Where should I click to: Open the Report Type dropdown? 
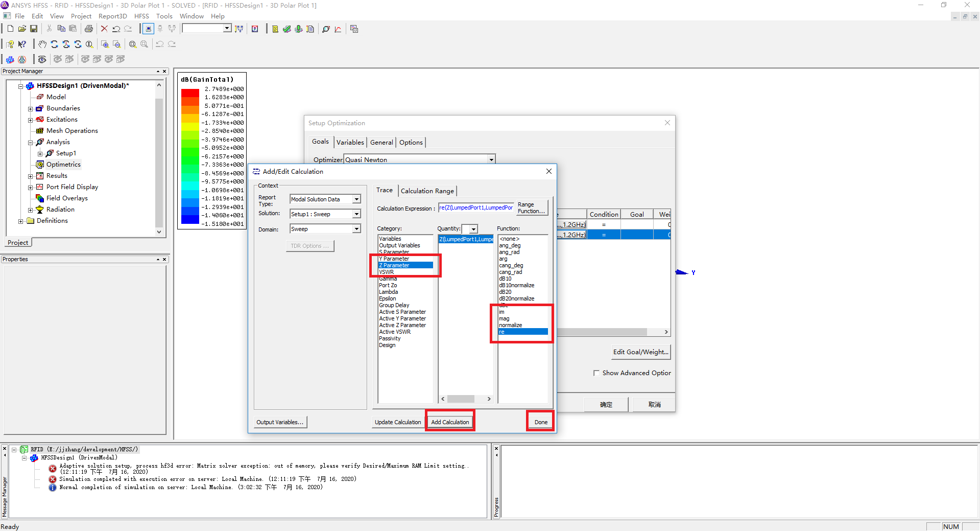click(356, 199)
